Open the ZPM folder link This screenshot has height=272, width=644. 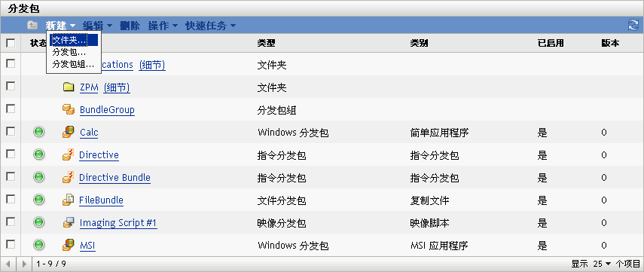click(x=89, y=87)
